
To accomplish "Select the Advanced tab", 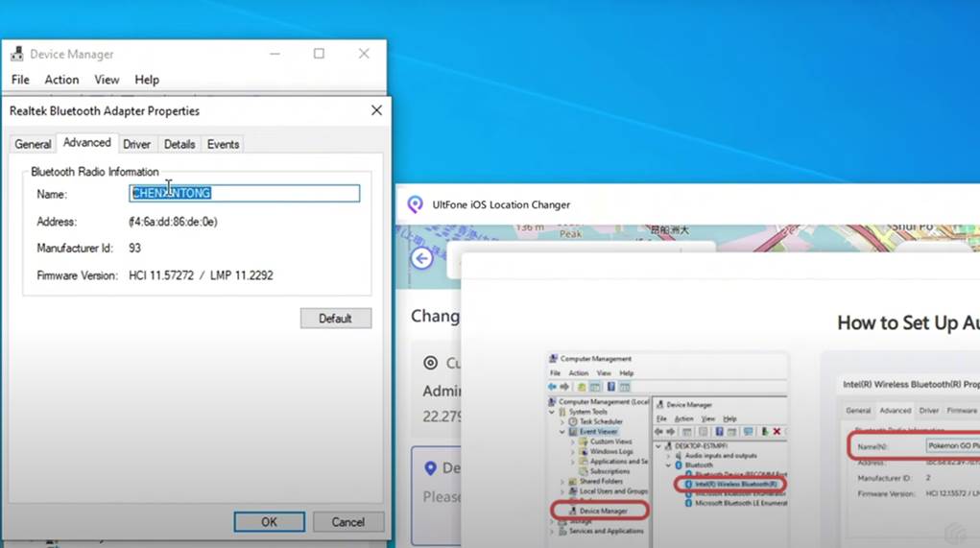I will click(87, 142).
